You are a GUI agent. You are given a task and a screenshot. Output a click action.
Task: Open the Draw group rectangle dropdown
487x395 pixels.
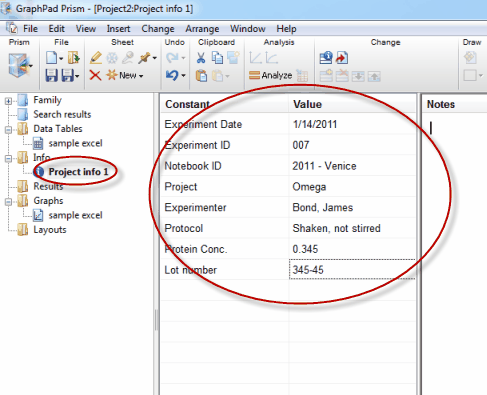480,76
